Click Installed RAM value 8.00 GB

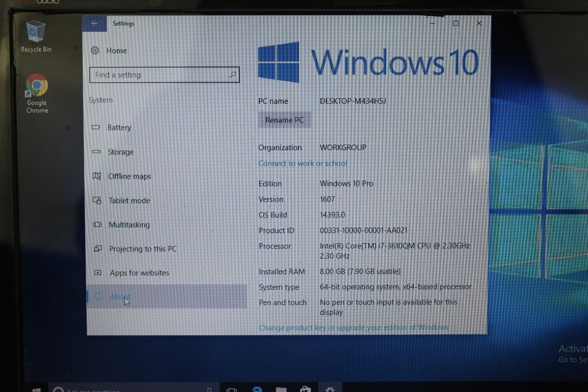click(360, 271)
